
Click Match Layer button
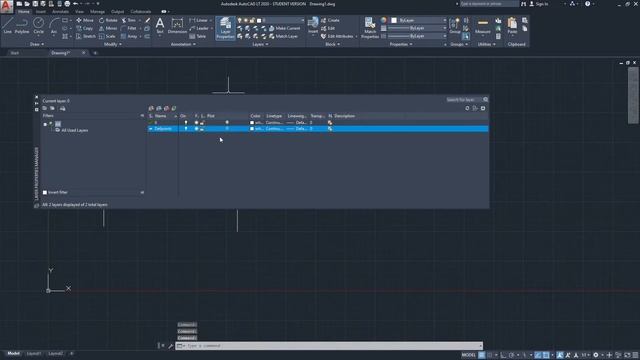pos(283,36)
